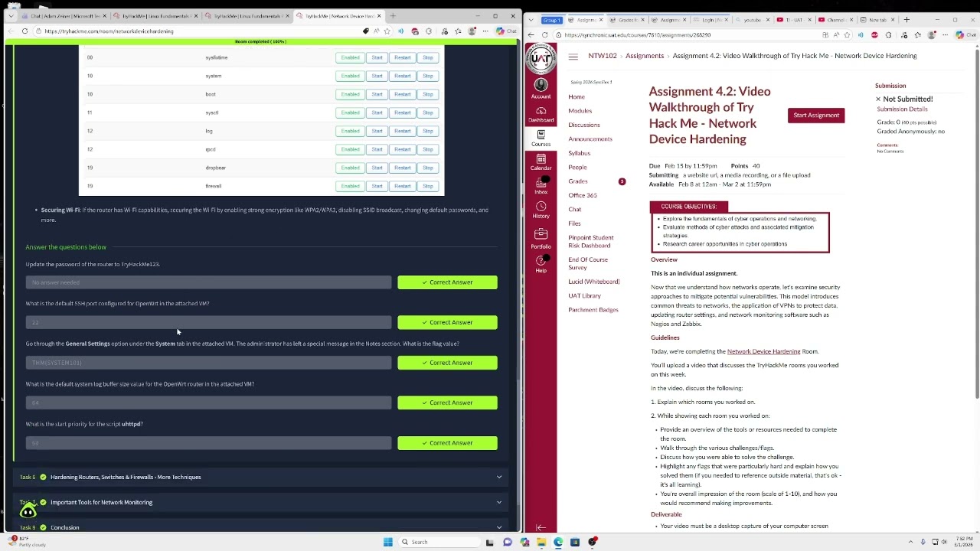Open Help icon in Canvas sidebar
This screenshot has height=551, width=980.
541,265
